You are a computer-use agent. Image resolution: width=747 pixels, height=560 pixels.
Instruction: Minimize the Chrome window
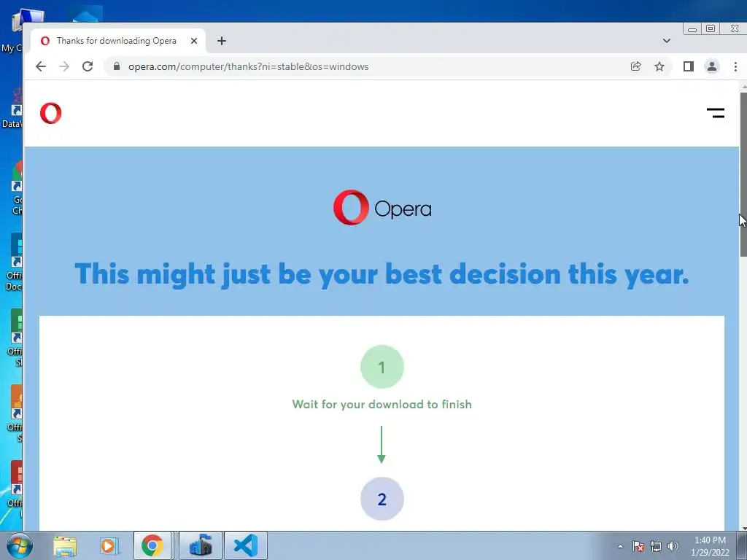tap(692, 28)
